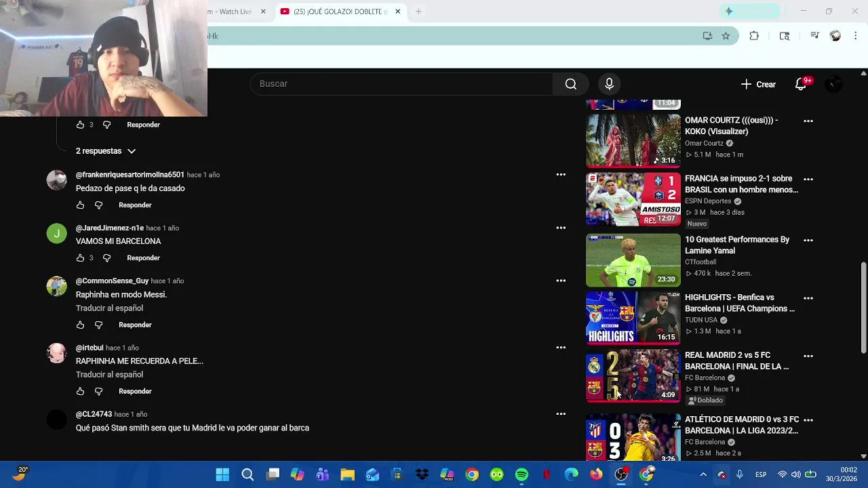Viewport: 868px width, 488px height.
Task: Open Windows Start menu
Action: [222, 474]
